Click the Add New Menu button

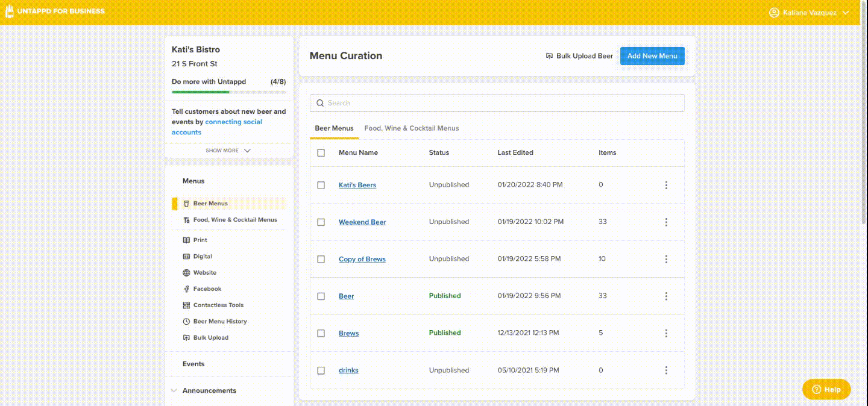tap(652, 56)
